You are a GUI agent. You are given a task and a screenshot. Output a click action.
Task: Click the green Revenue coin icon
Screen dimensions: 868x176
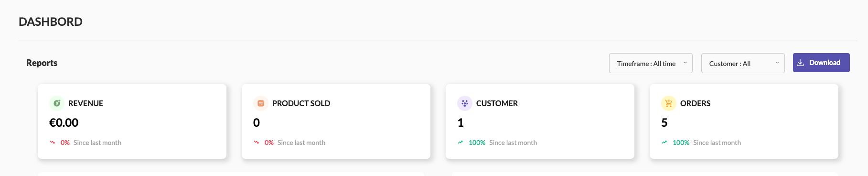pyautogui.click(x=57, y=103)
